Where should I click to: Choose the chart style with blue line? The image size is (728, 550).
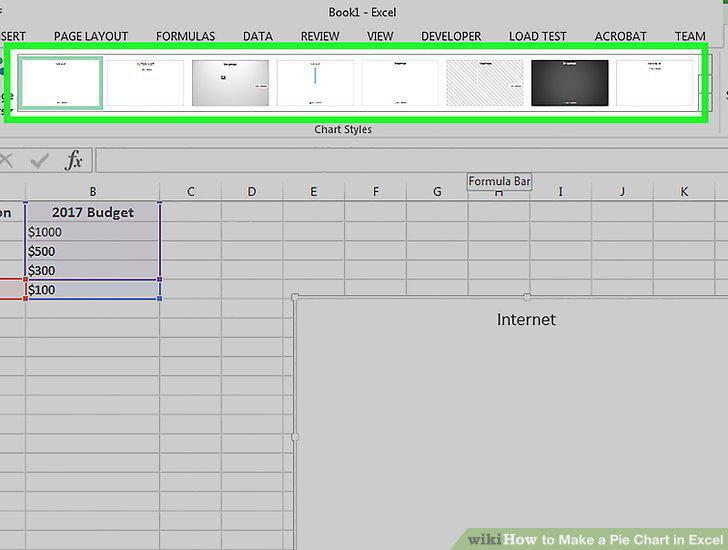point(315,83)
